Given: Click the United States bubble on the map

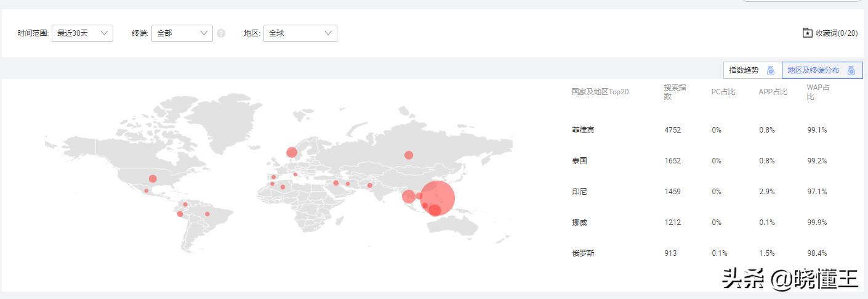Looking at the screenshot, I should coord(153,179).
